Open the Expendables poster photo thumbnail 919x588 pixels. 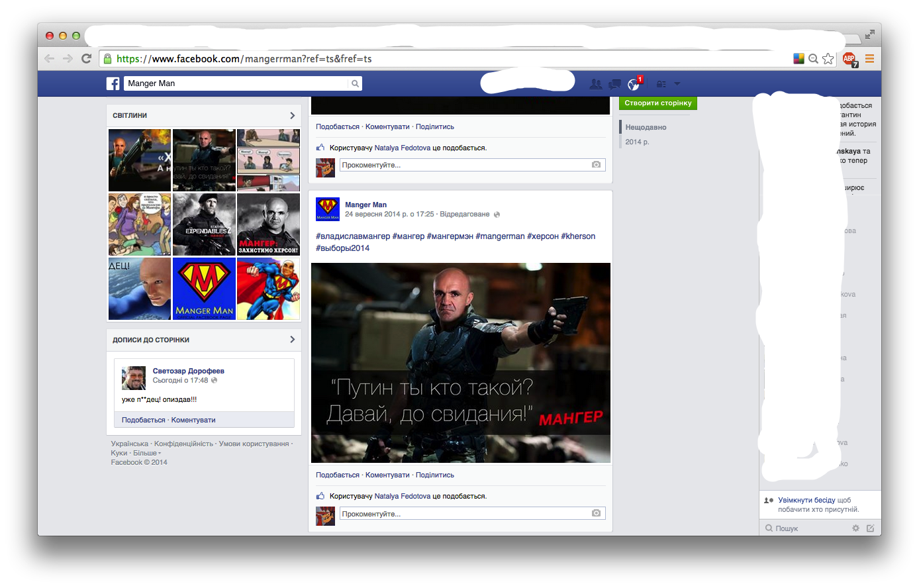pyautogui.click(x=204, y=224)
